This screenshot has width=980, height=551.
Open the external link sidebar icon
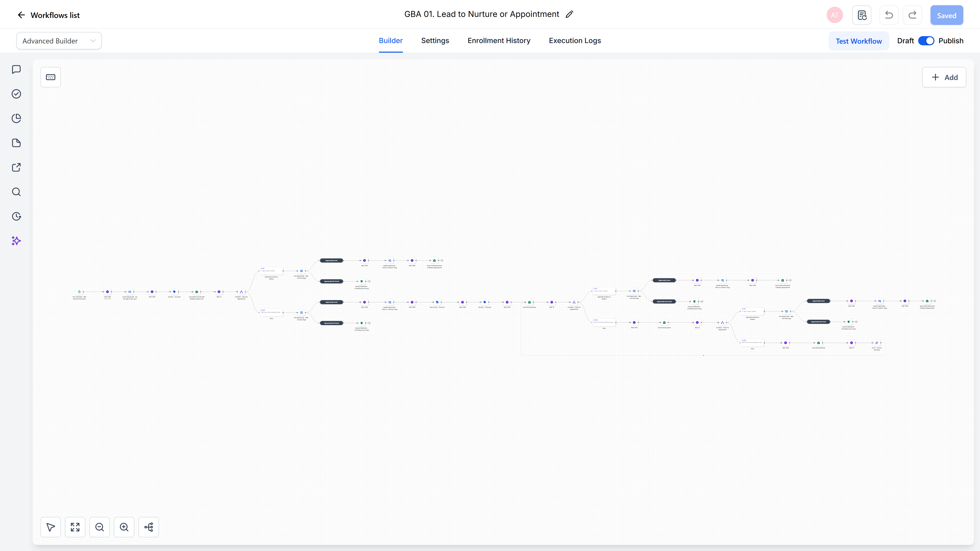click(16, 167)
